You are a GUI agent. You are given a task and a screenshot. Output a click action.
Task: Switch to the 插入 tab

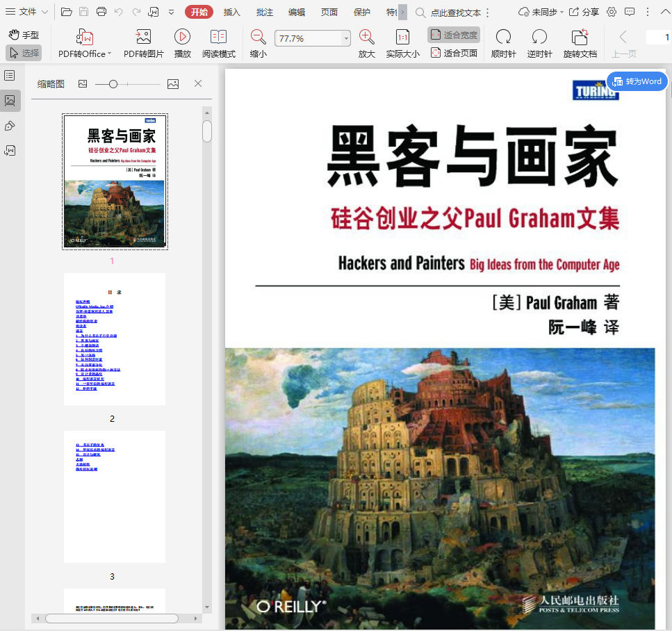(x=232, y=12)
